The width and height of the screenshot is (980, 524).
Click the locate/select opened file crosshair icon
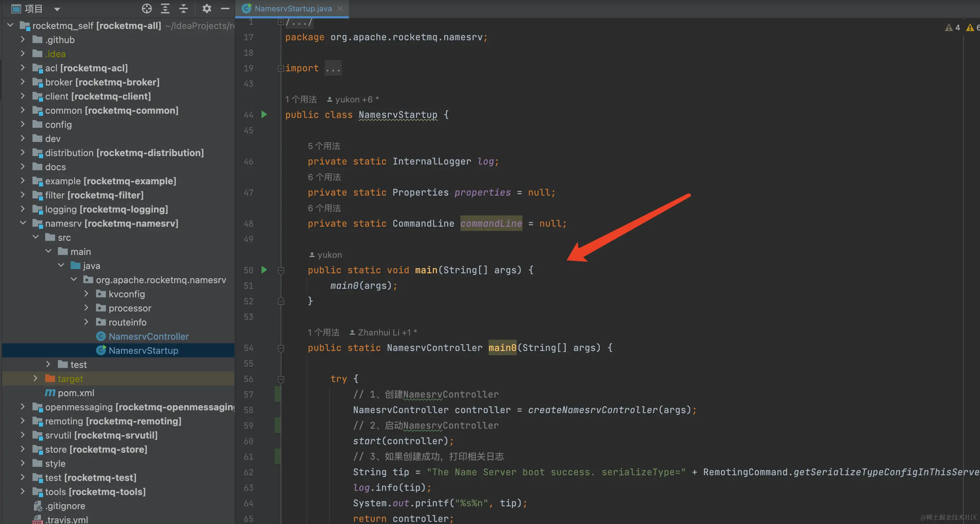point(147,8)
